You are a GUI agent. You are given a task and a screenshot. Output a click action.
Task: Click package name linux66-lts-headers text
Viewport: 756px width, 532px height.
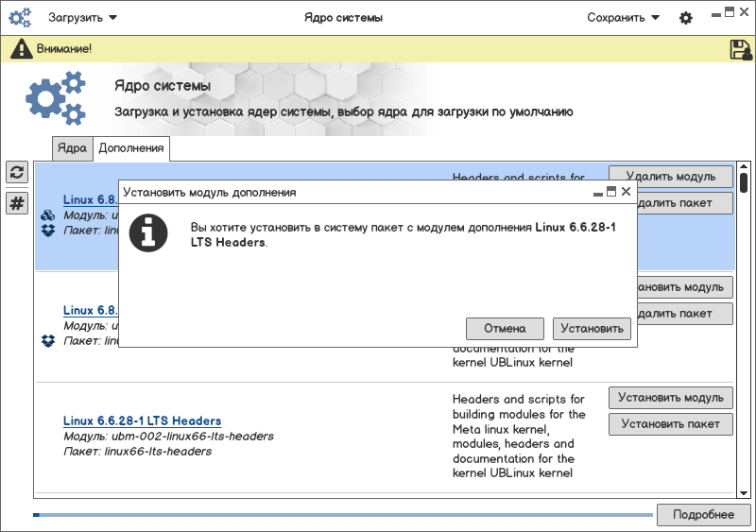coord(158,452)
